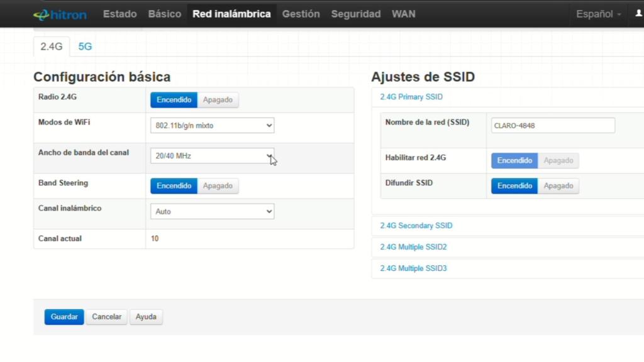Click the user profile icon in navbar

pos(639,13)
